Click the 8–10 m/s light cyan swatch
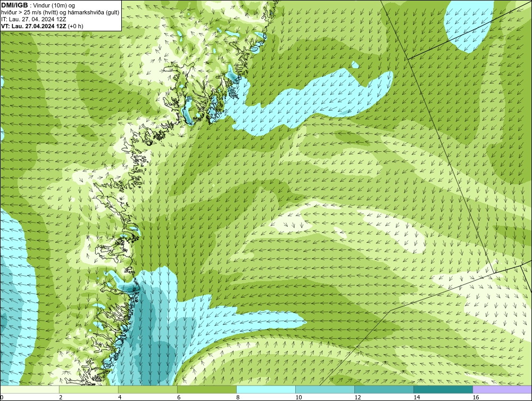Viewport: 532px width, 401px height. click(x=265, y=389)
